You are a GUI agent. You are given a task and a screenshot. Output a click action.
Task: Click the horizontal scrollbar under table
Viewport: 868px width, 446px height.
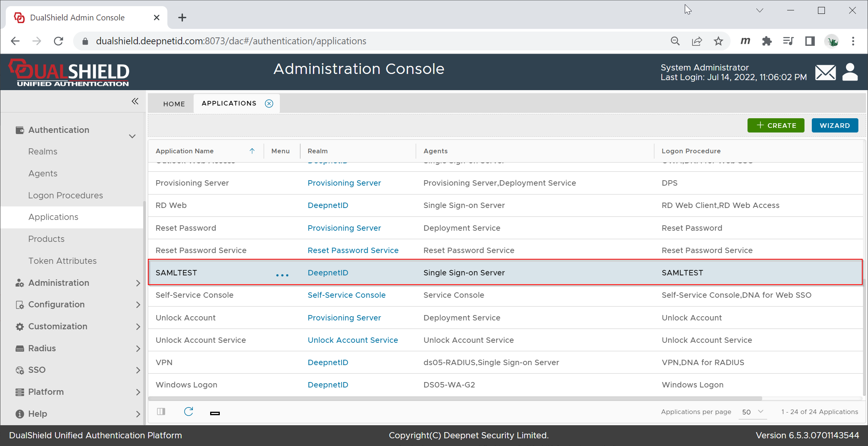454,398
